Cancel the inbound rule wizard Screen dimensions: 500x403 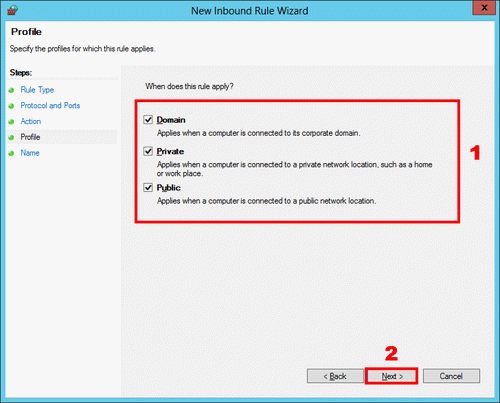(451, 376)
